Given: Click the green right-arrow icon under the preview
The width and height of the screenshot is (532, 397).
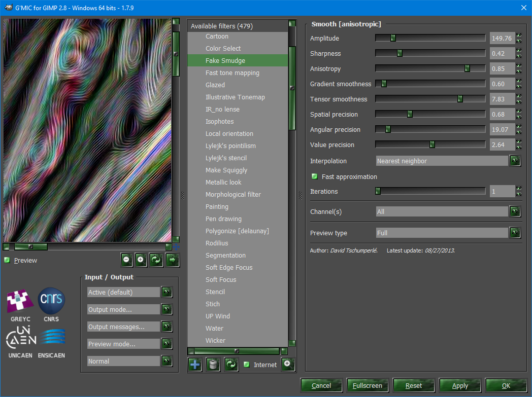Looking at the screenshot, I should 173,260.
